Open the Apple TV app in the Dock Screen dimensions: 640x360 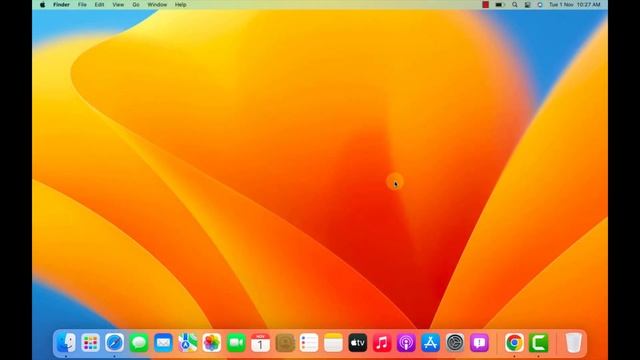point(358,342)
